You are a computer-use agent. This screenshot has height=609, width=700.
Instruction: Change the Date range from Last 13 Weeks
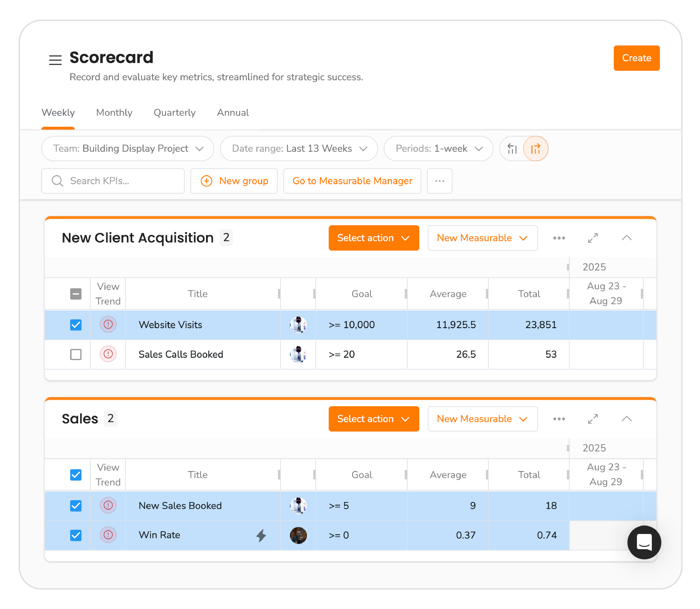click(x=298, y=149)
